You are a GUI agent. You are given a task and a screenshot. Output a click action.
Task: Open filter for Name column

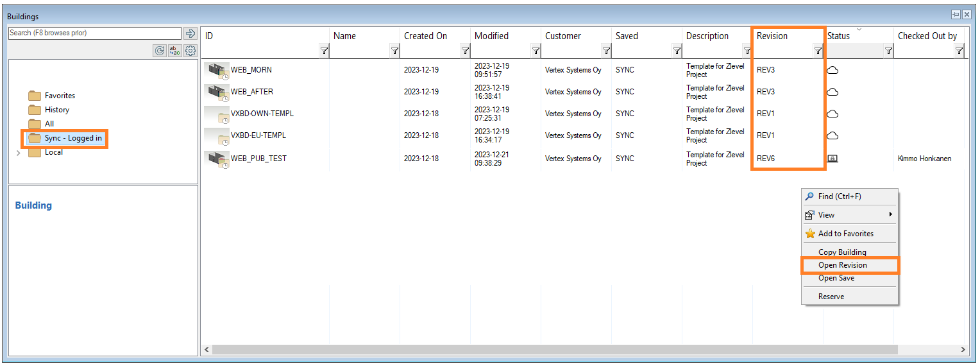click(x=394, y=51)
